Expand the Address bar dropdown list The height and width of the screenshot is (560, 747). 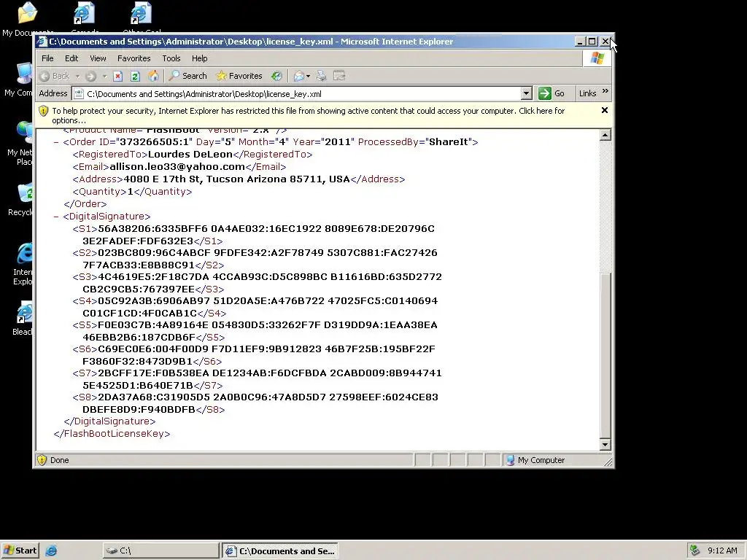click(x=527, y=93)
